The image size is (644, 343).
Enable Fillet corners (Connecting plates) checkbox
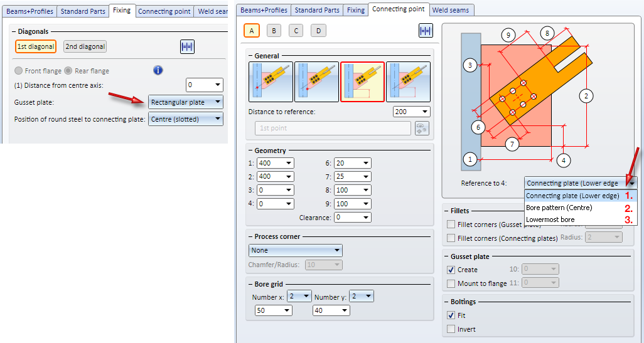(451, 238)
